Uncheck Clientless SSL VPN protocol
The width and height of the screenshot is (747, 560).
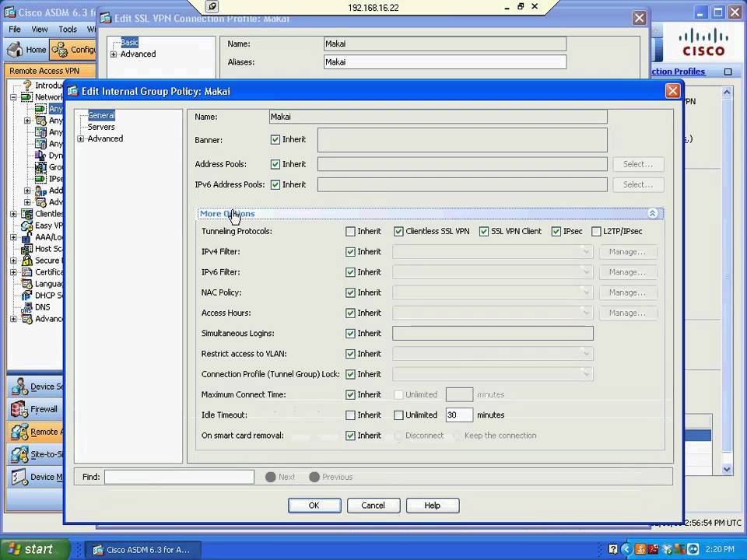pos(398,232)
